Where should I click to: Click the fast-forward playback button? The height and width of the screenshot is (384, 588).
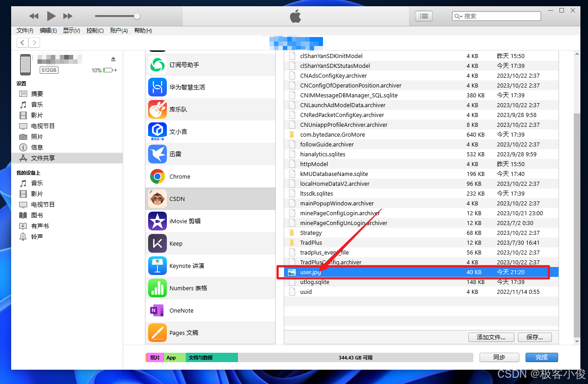(68, 16)
